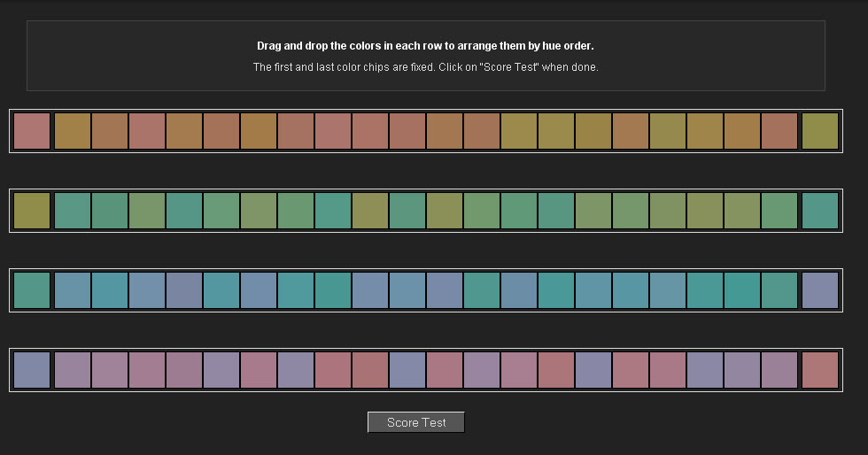Pick the third-to-last chip in the third row
This screenshot has width=868, height=455.
click(x=742, y=290)
